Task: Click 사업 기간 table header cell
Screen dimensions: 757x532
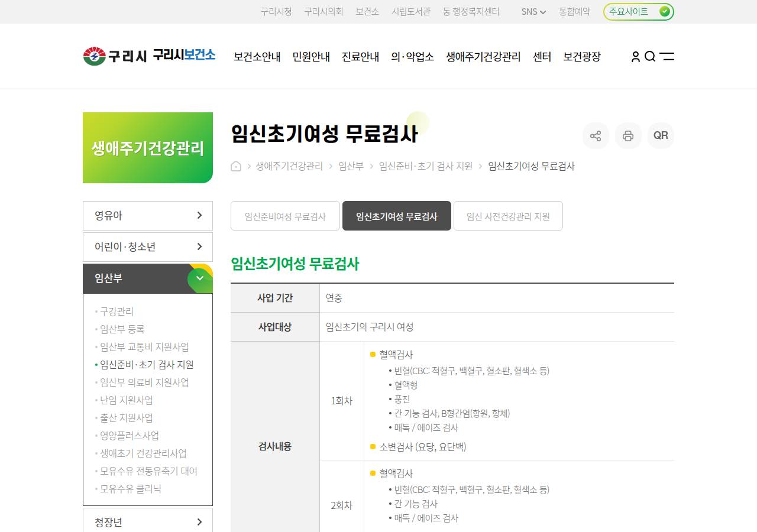Action: (275, 298)
